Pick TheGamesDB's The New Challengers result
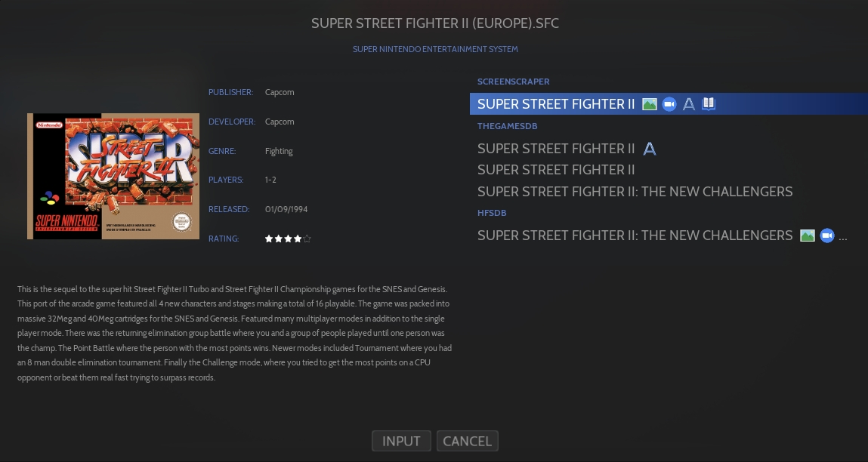This screenshot has height=462, width=868. [x=635, y=192]
